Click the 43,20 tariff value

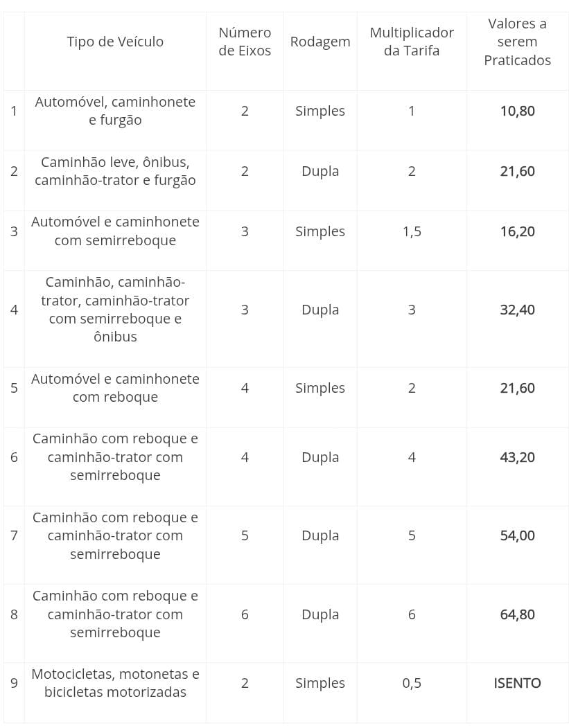(x=517, y=457)
